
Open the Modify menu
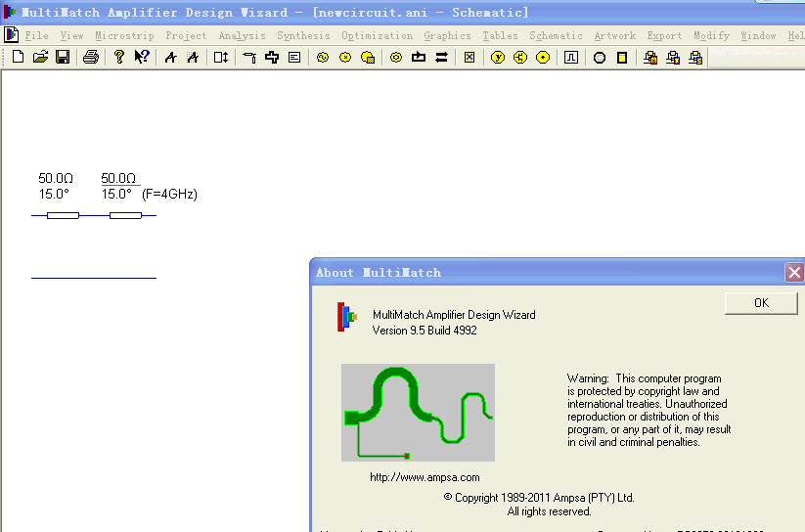coord(711,35)
